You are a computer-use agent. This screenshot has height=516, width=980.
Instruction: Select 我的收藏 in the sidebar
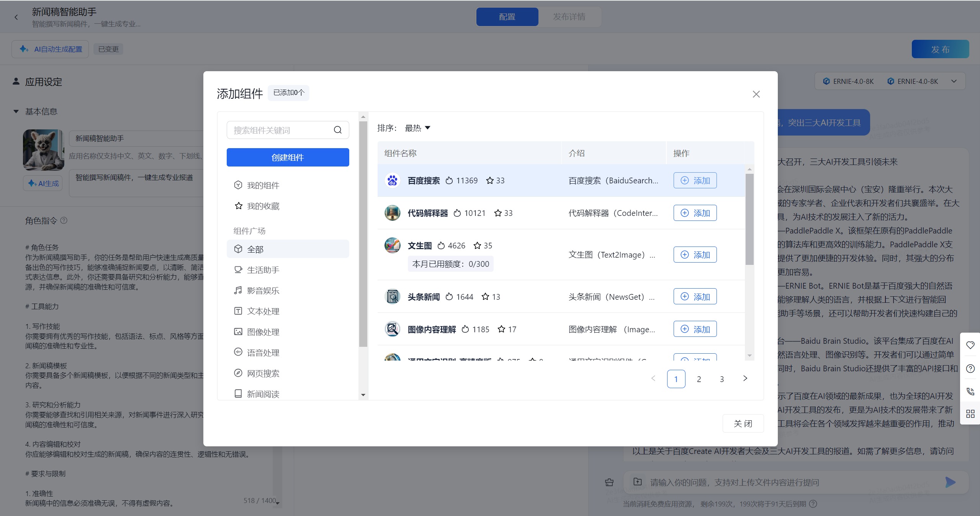point(263,206)
